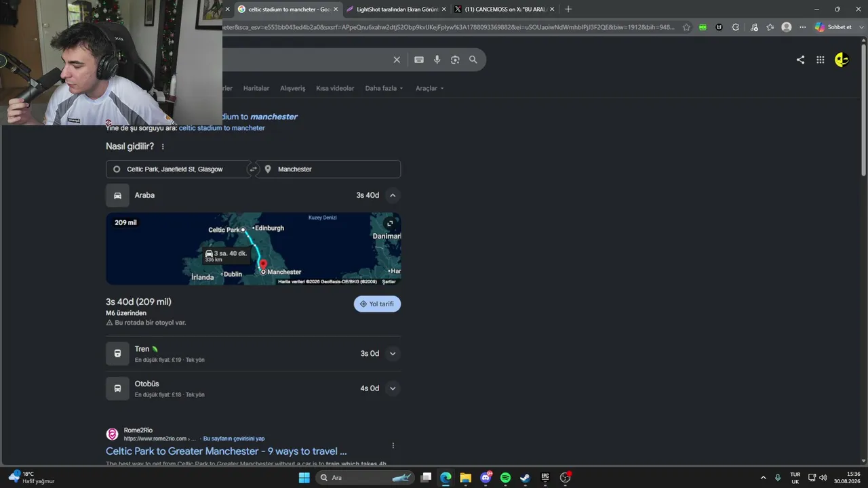Search instead for celtic stadium to mancheter
This screenshot has width=868, height=488.
(222, 128)
